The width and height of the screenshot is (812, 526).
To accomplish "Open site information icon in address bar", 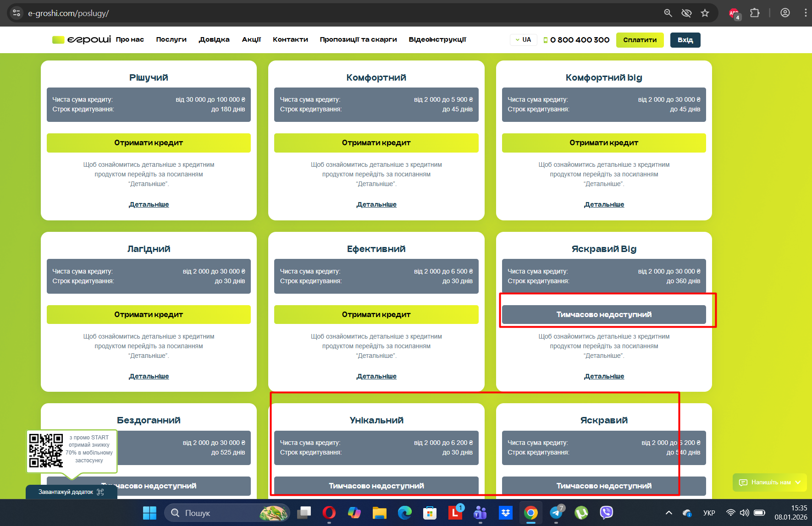I will point(17,13).
